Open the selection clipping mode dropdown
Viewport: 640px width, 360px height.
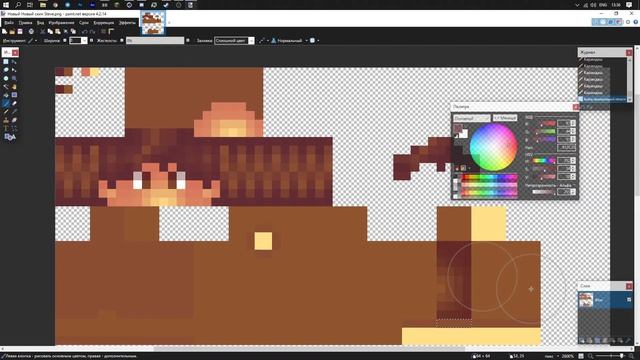(x=314, y=40)
